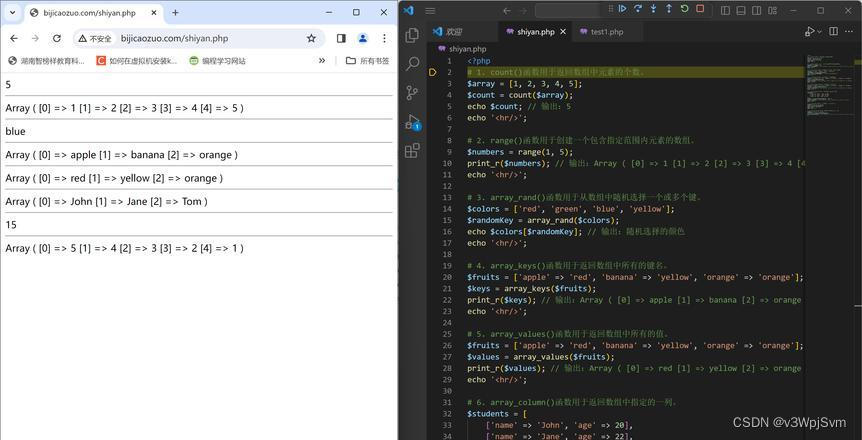The width and height of the screenshot is (862, 440).
Task: Click the Run or Debug PHP file icon
Action: [x=809, y=32]
